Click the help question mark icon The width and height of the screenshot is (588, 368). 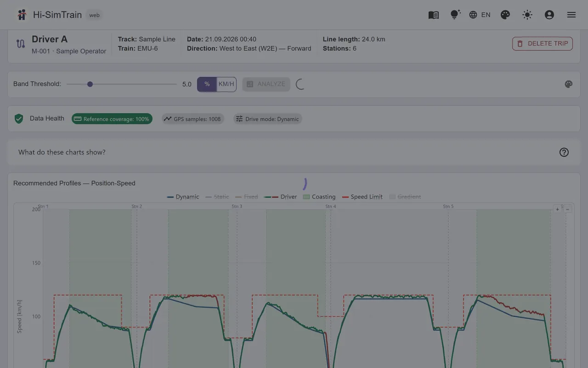564,152
